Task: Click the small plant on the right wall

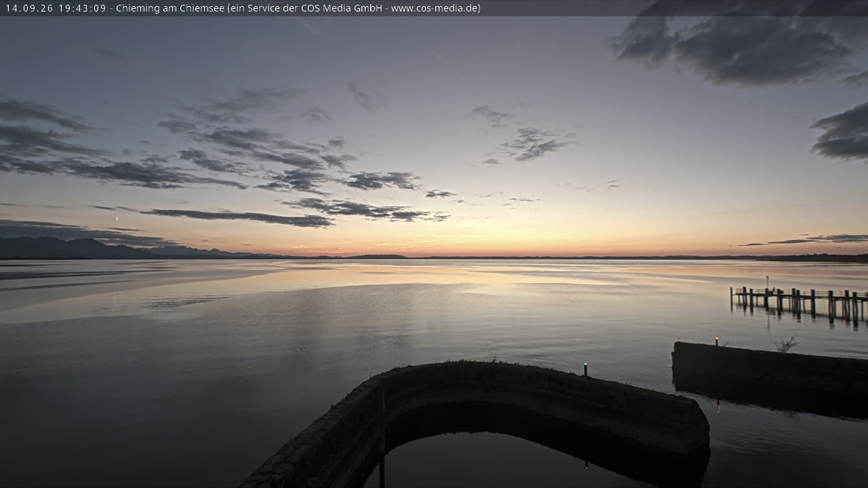Action: 787,344
